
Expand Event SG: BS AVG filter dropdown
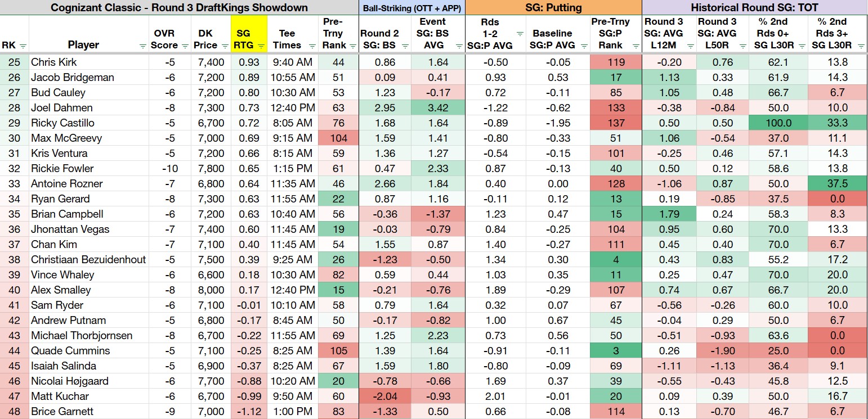click(460, 46)
